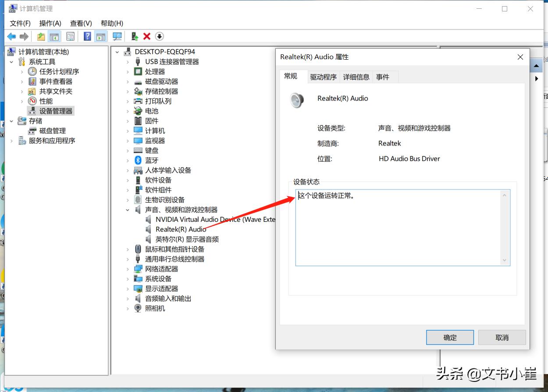Click the Properties toolbar icon
548x392 pixels.
(x=70, y=36)
